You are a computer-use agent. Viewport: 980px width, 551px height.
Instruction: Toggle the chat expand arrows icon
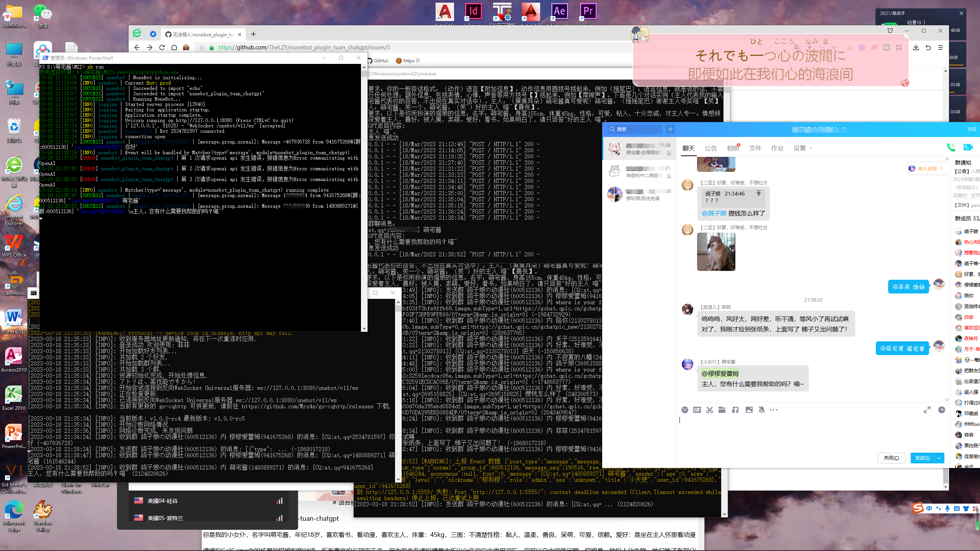click(x=927, y=410)
